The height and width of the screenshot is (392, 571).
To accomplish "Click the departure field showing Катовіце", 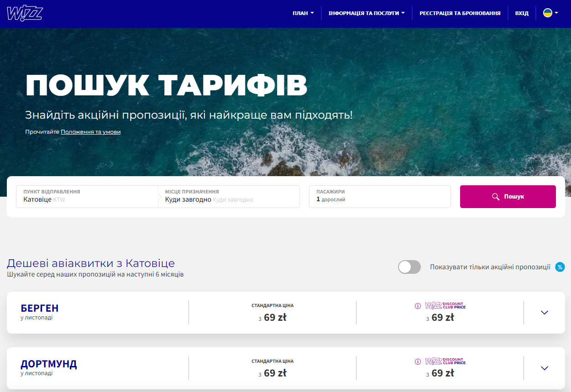I will tap(87, 197).
